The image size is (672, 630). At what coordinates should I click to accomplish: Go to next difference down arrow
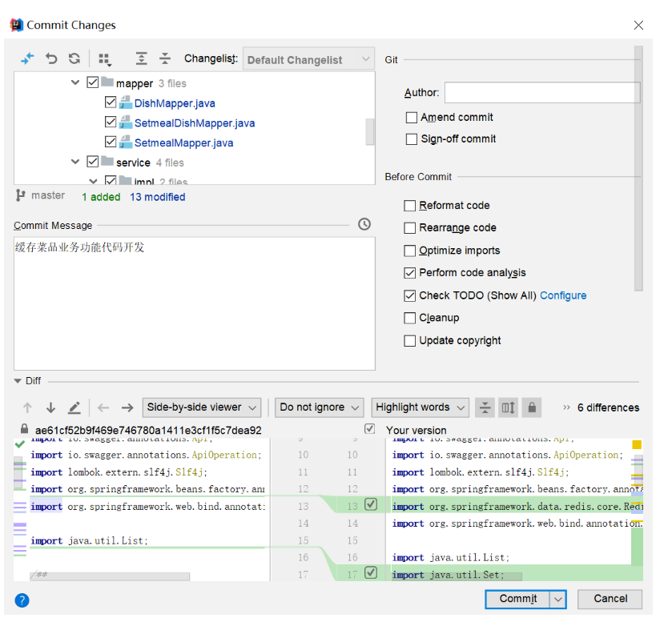[50, 407]
